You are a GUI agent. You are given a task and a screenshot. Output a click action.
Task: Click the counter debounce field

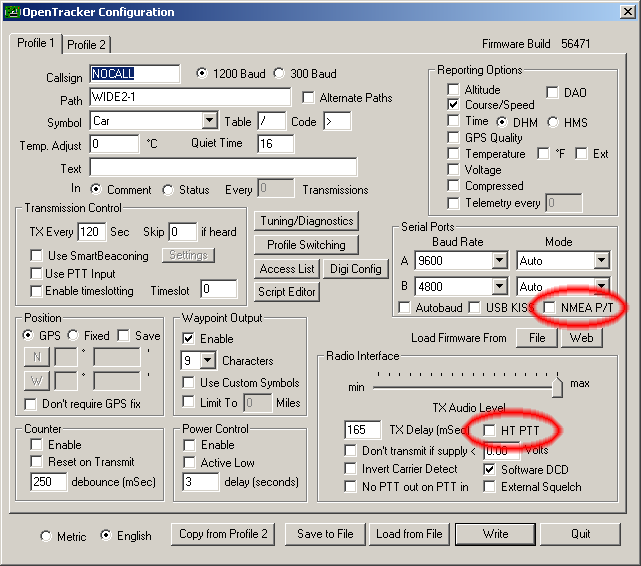pos(49,482)
